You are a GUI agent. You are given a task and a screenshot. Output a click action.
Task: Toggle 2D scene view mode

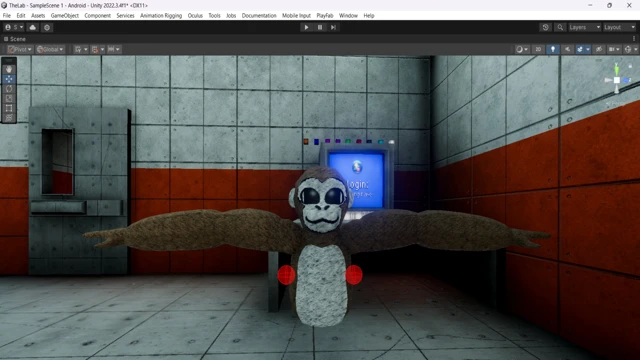point(538,49)
